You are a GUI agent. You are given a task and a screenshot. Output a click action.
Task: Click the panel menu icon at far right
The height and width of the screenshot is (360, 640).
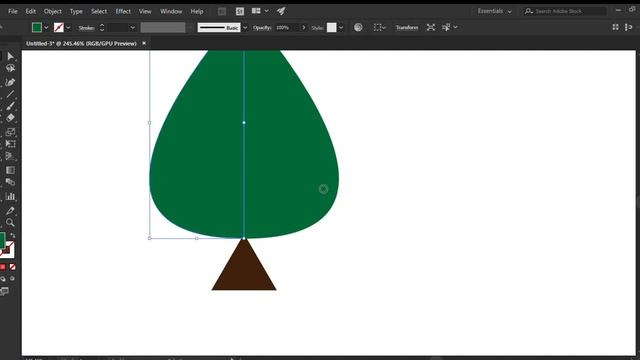(x=629, y=27)
